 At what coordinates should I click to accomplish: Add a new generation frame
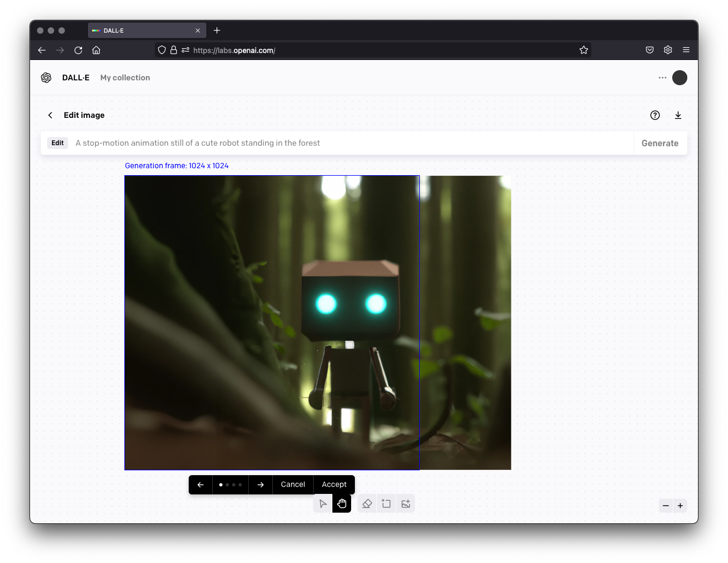[387, 504]
